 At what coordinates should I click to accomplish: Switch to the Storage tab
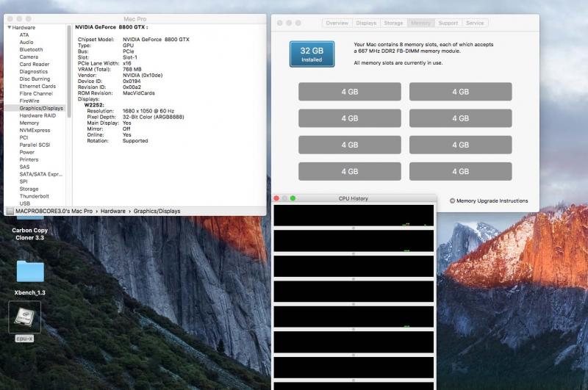click(393, 23)
